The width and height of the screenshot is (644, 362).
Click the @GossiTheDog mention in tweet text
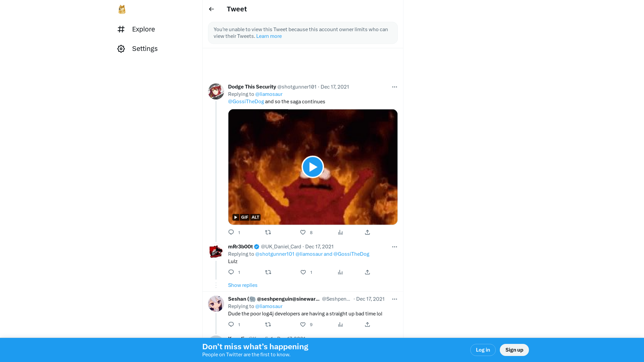point(246,102)
